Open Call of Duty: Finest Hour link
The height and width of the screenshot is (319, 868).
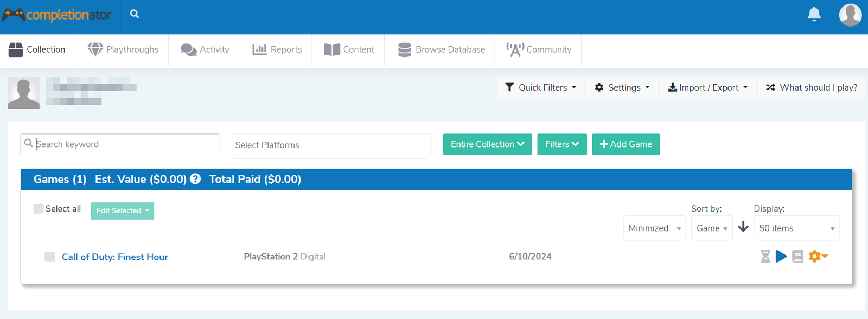tap(115, 257)
